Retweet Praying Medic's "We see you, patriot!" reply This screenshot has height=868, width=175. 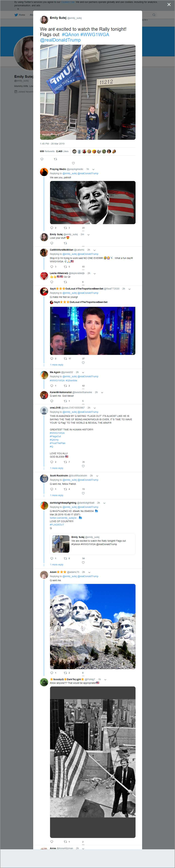pyautogui.click(x=66, y=228)
